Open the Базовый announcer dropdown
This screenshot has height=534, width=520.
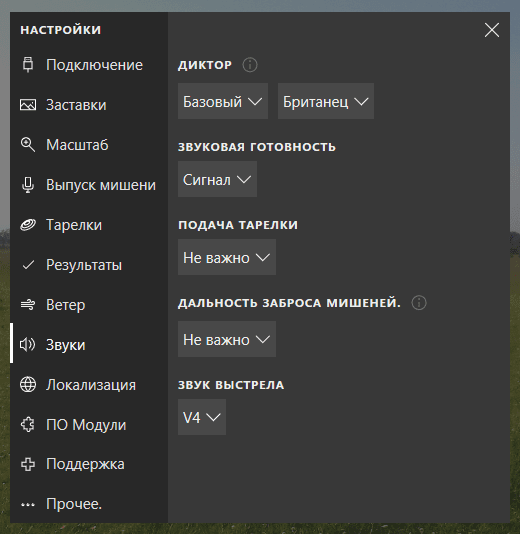(x=223, y=101)
